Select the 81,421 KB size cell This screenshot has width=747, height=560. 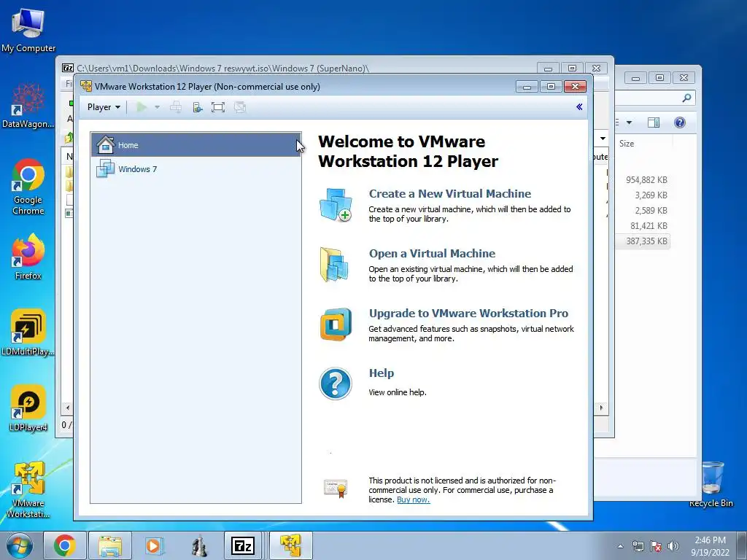tap(649, 226)
